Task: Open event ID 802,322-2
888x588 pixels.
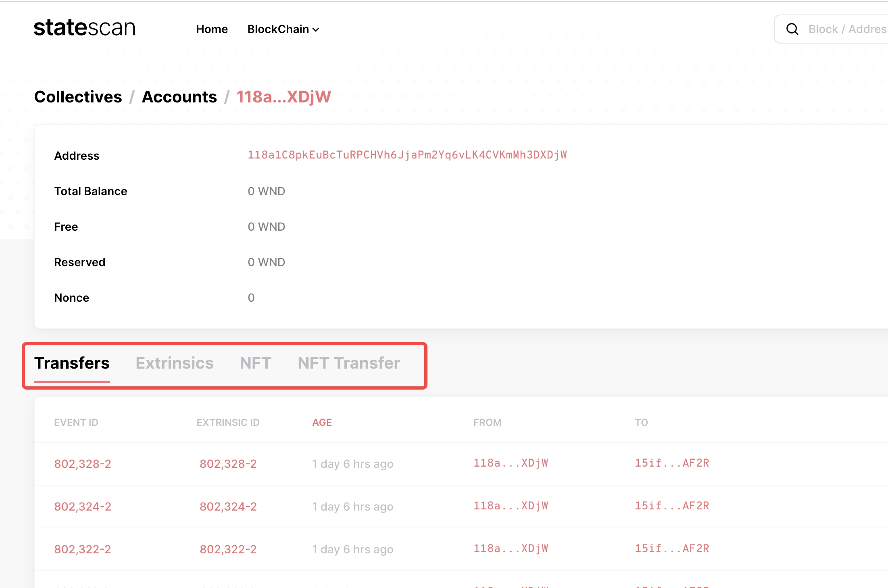Action: tap(83, 549)
